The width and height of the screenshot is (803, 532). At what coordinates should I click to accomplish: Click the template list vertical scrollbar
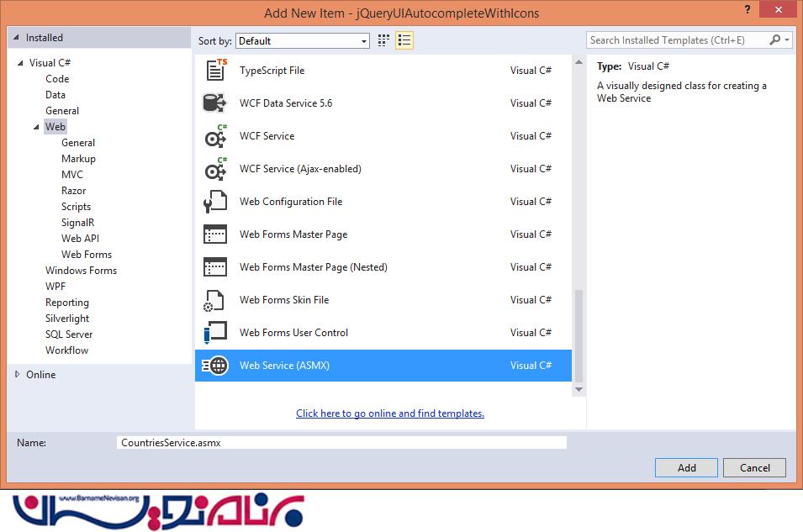click(x=578, y=336)
